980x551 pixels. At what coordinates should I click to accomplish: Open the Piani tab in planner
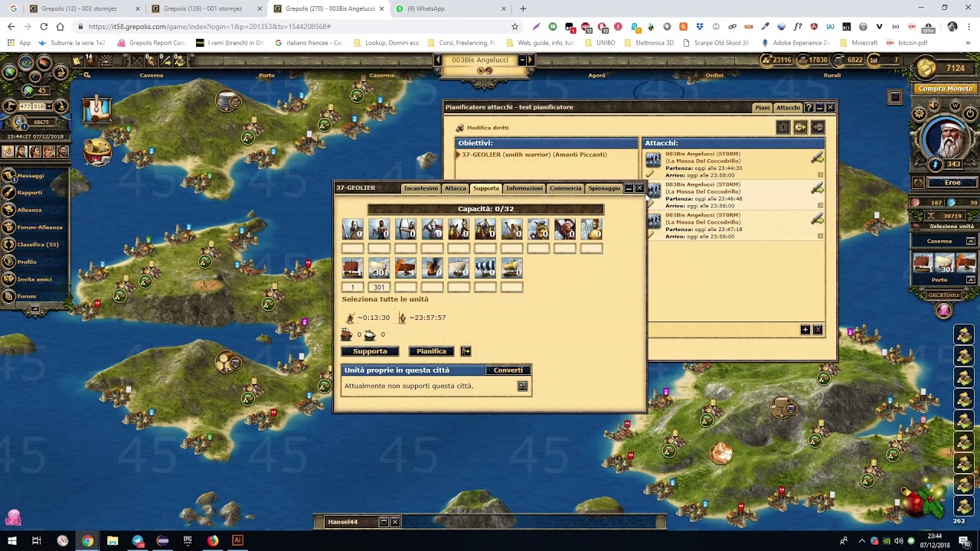pos(763,108)
